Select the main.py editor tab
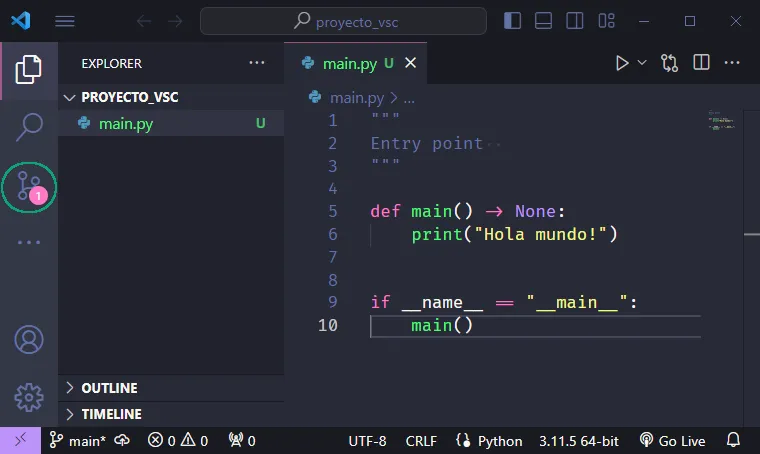Viewport: 760px width, 454px height. (x=349, y=63)
